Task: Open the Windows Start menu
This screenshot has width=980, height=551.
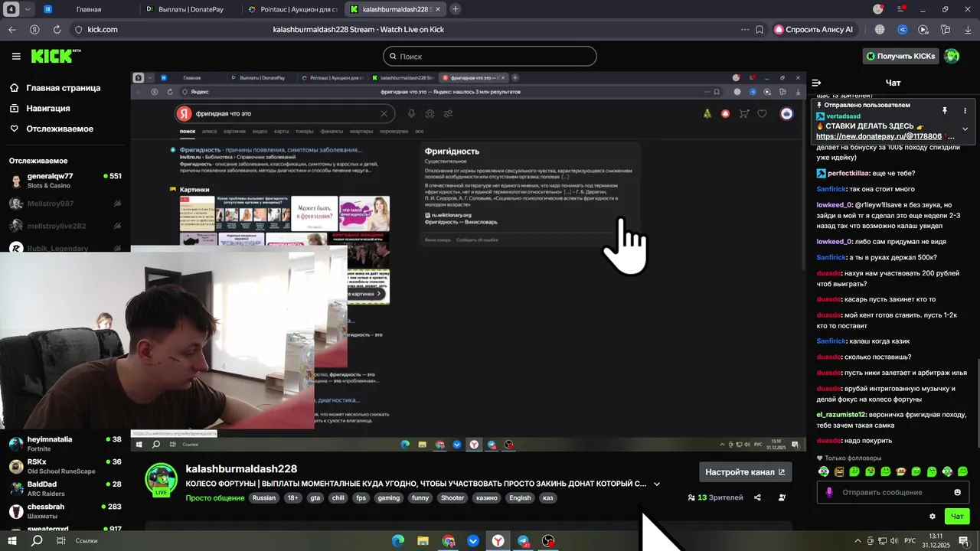Action: [x=13, y=540]
